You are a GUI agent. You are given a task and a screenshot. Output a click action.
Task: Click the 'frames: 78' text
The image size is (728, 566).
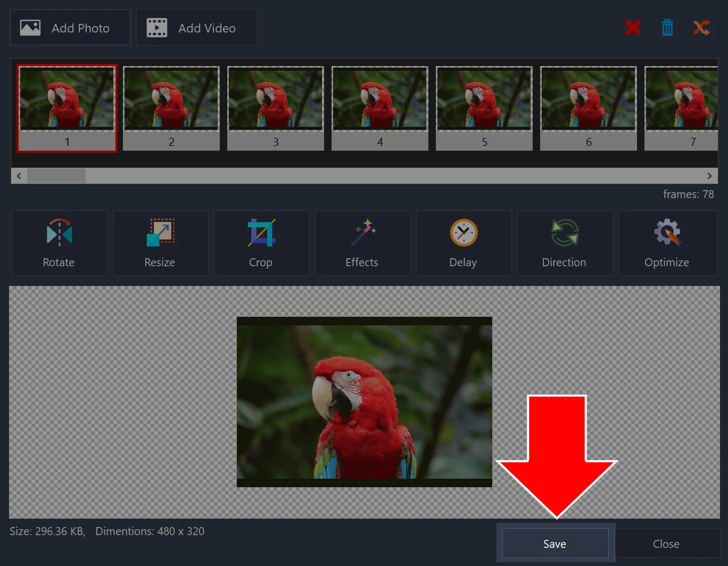pyautogui.click(x=689, y=194)
